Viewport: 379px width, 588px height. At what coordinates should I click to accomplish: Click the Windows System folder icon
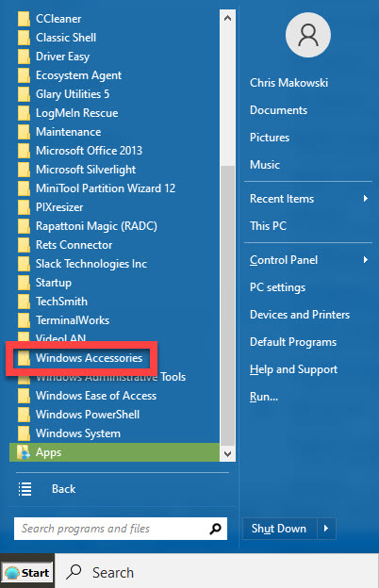click(x=24, y=433)
